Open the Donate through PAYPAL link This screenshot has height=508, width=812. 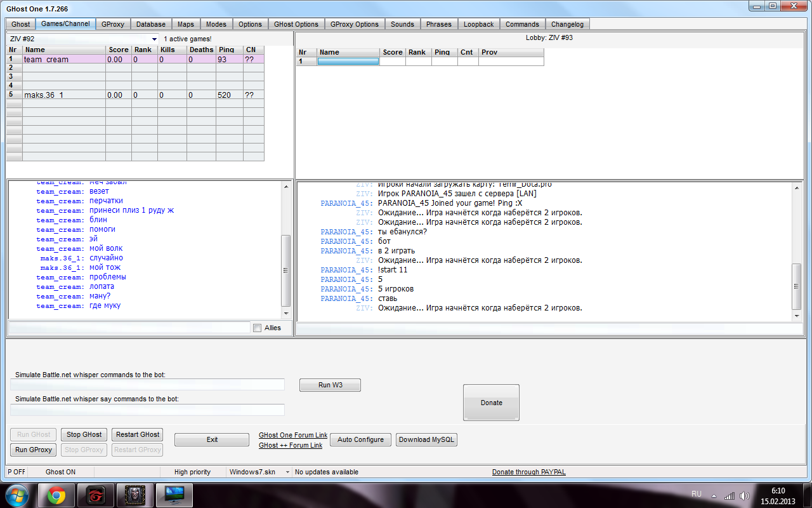(529, 472)
